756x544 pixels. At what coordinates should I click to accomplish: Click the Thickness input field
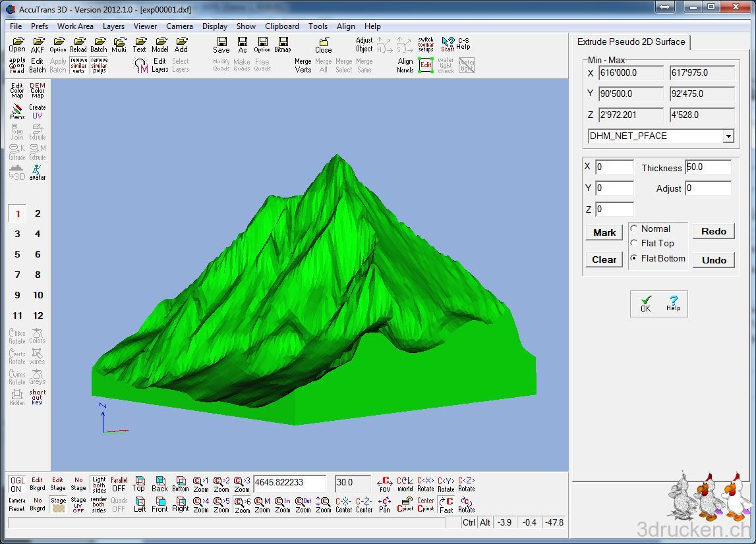tap(708, 167)
